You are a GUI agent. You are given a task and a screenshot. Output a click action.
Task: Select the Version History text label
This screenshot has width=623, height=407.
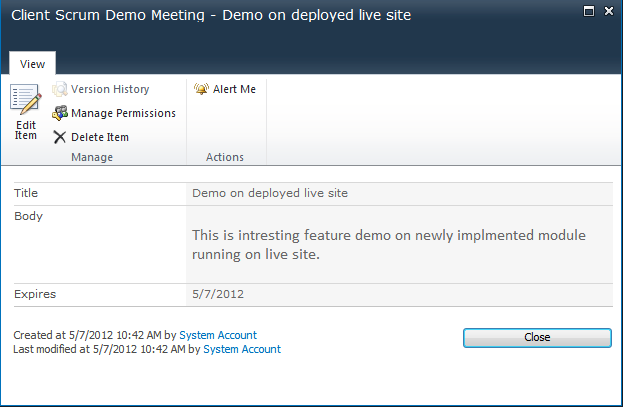110,90
